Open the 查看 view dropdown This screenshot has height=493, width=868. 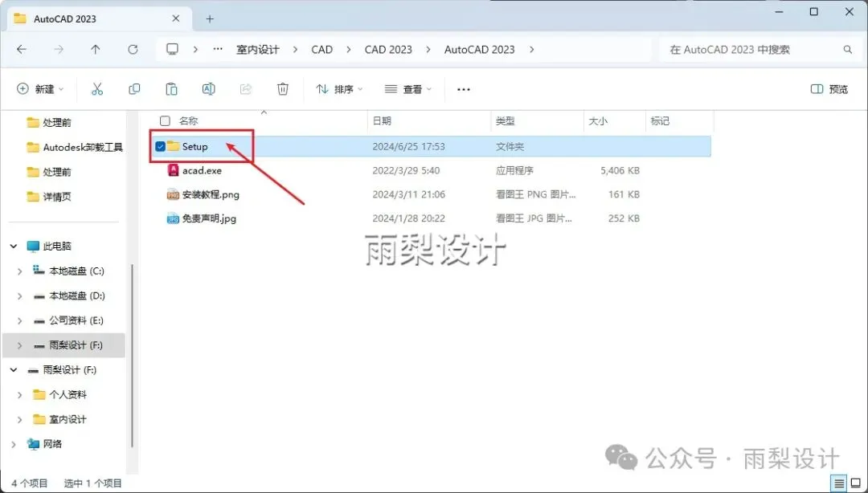(x=408, y=89)
